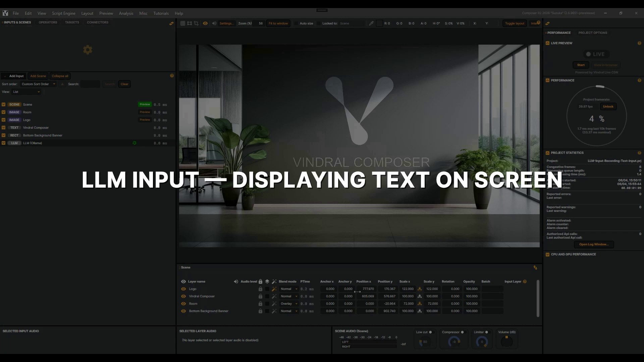
Task: Switch to the Connectors tab
Action: tap(98, 22)
